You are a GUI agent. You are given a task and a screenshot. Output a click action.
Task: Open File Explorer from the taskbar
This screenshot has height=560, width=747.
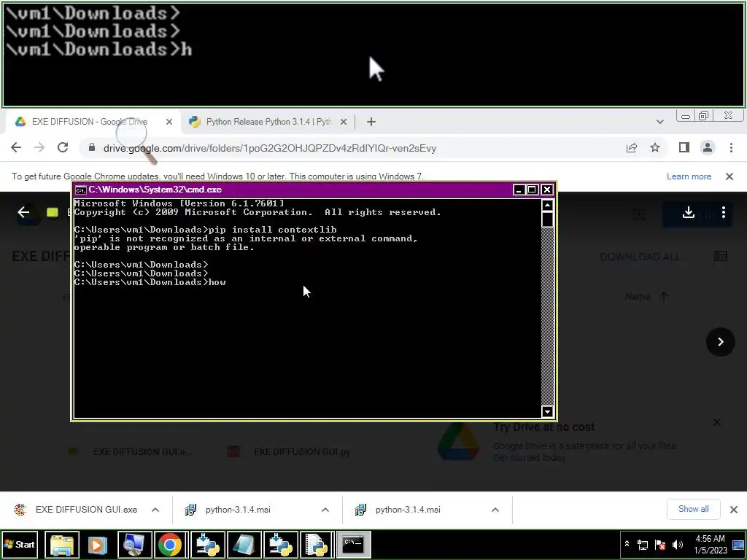click(62, 545)
